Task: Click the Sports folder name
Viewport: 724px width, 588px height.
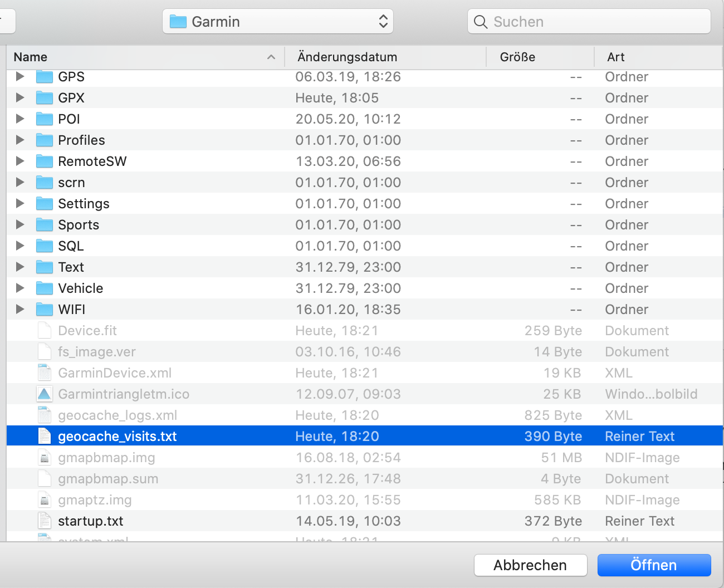Action: tap(79, 224)
